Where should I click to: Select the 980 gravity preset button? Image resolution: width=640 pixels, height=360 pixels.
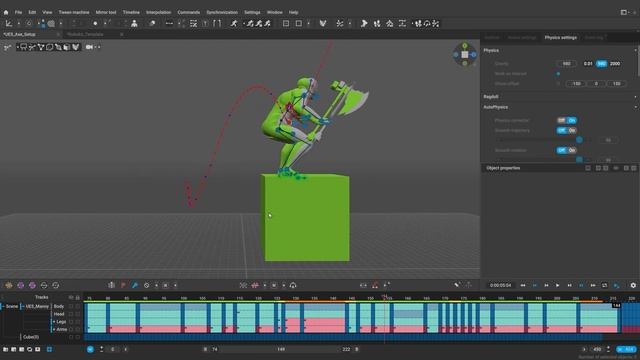[601, 64]
